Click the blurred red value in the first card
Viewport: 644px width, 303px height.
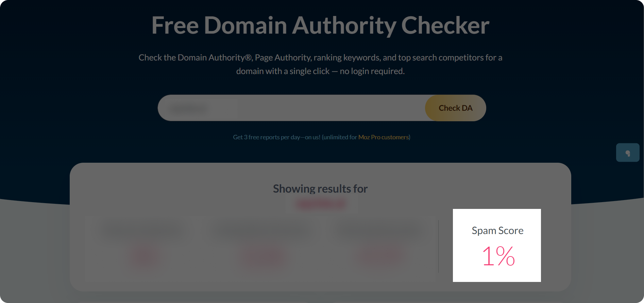pyautogui.click(x=145, y=256)
